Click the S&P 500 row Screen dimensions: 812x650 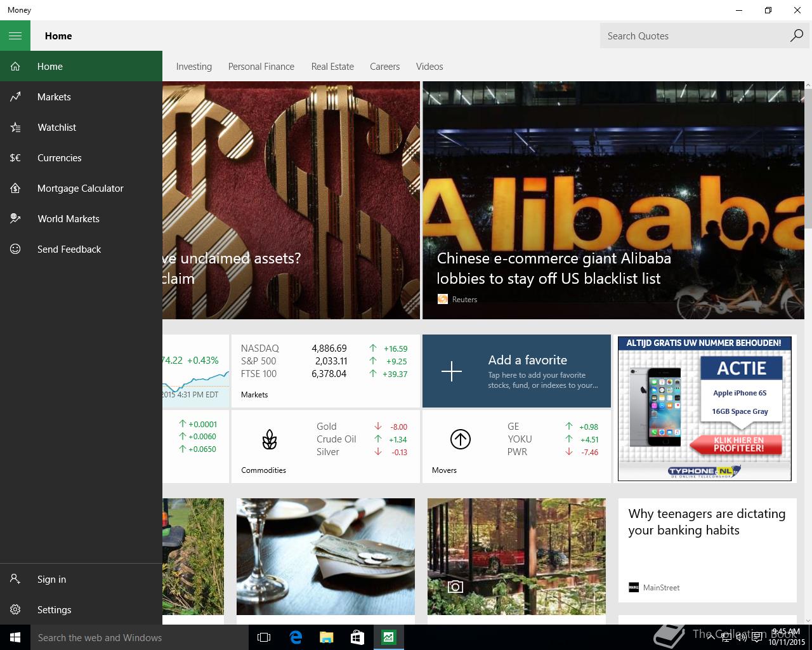point(324,361)
